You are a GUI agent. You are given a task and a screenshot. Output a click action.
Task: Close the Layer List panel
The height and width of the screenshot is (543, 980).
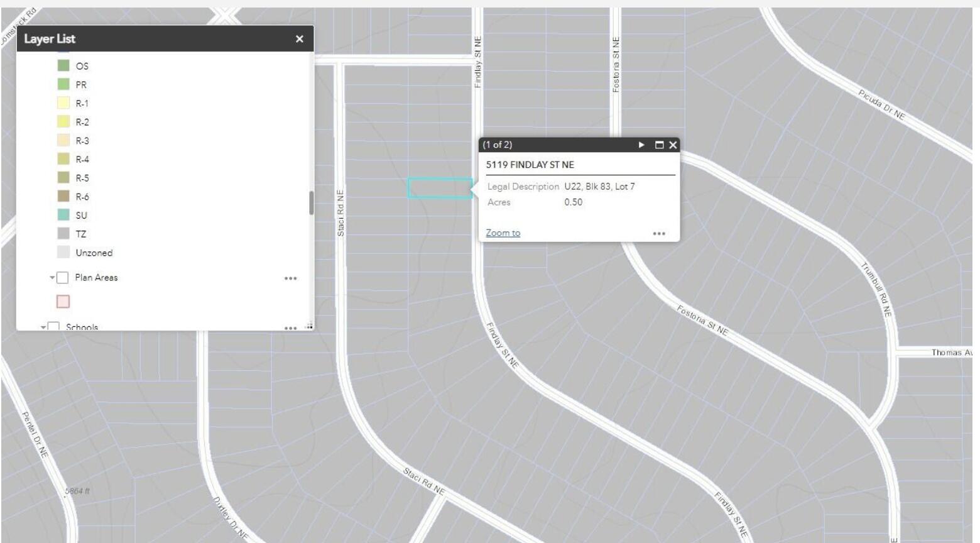pyautogui.click(x=299, y=39)
